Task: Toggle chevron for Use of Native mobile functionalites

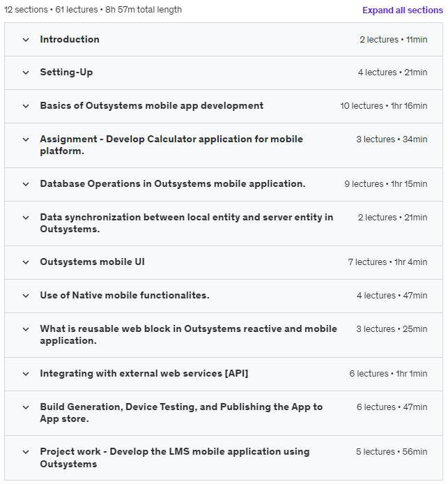Action: point(26,296)
